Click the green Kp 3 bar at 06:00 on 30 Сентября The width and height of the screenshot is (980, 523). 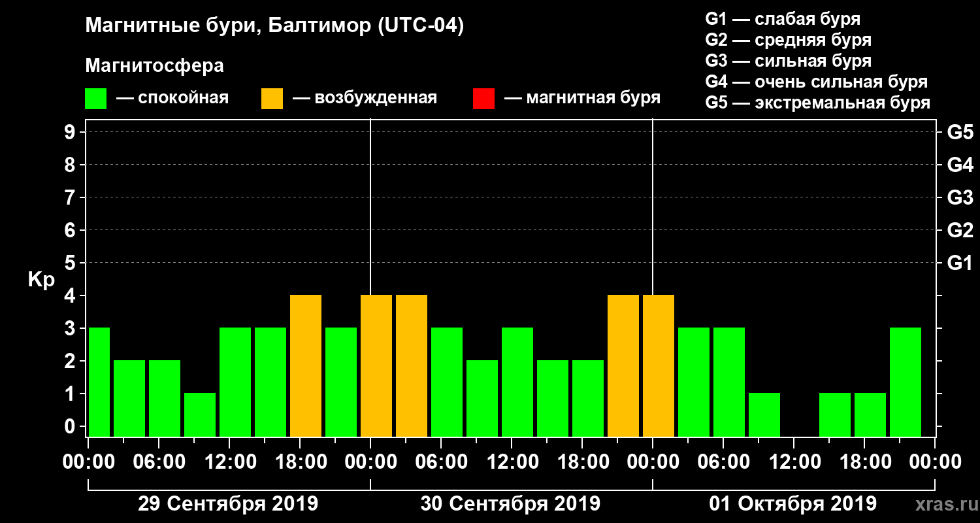(x=447, y=382)
